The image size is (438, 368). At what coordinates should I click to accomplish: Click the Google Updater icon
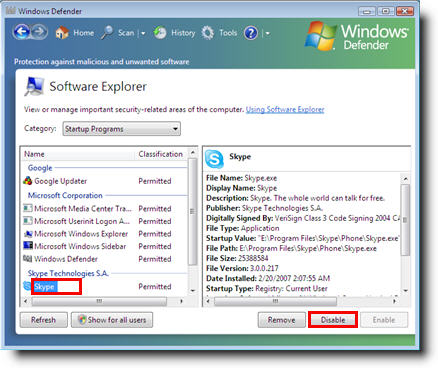(28, 181)
